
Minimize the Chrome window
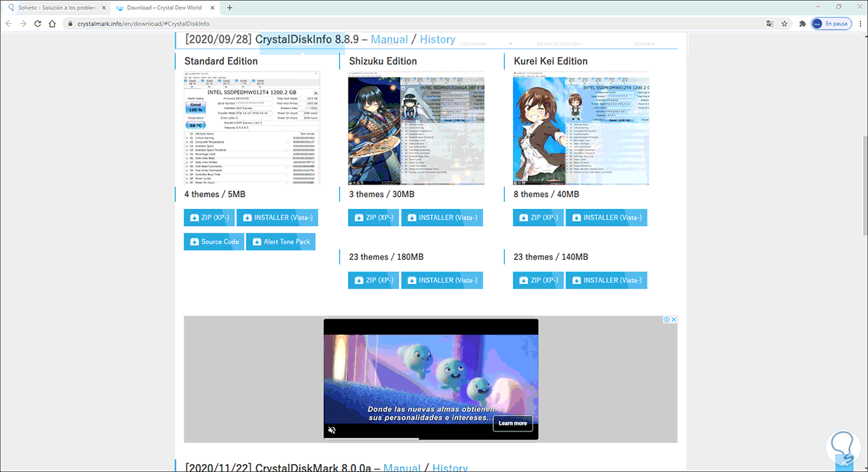tap(818, 7)
